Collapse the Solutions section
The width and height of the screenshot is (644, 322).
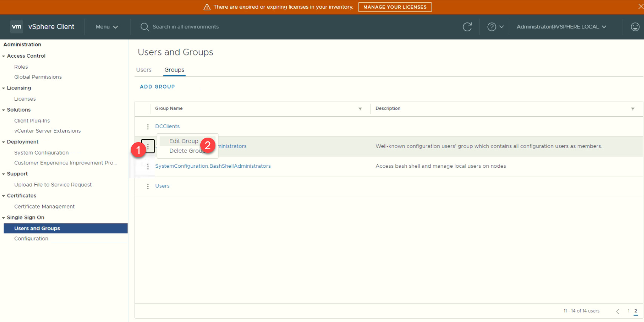click(x=4, y=110)
